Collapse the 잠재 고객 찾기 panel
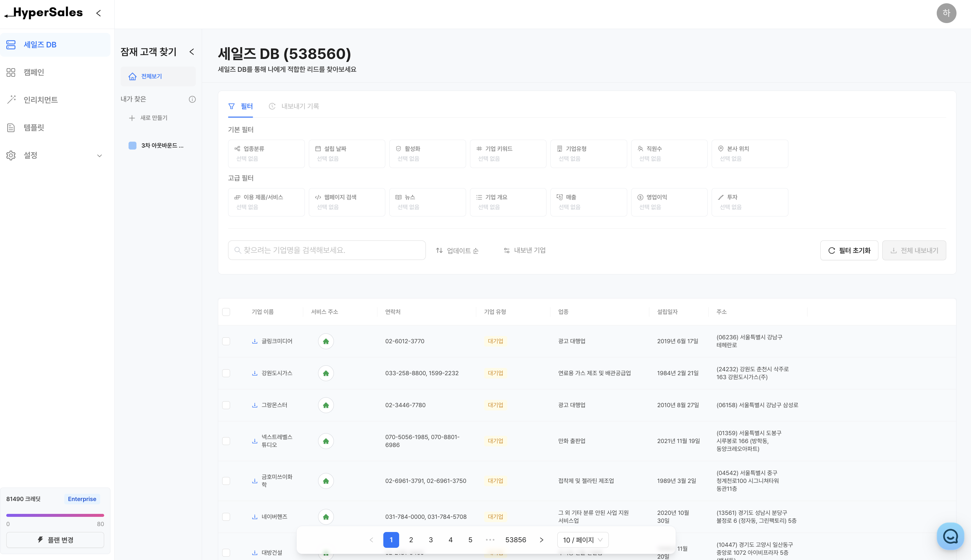 click(x=191, y=52)
